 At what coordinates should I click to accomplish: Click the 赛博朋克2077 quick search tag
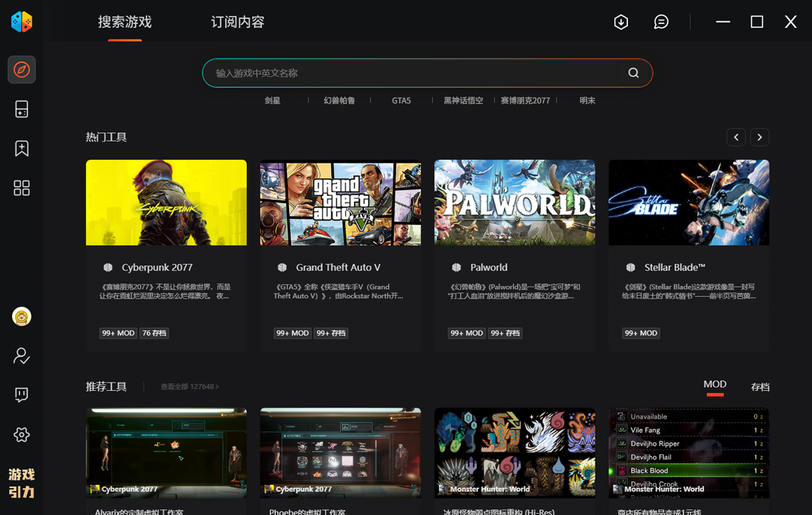click(525, 101)
